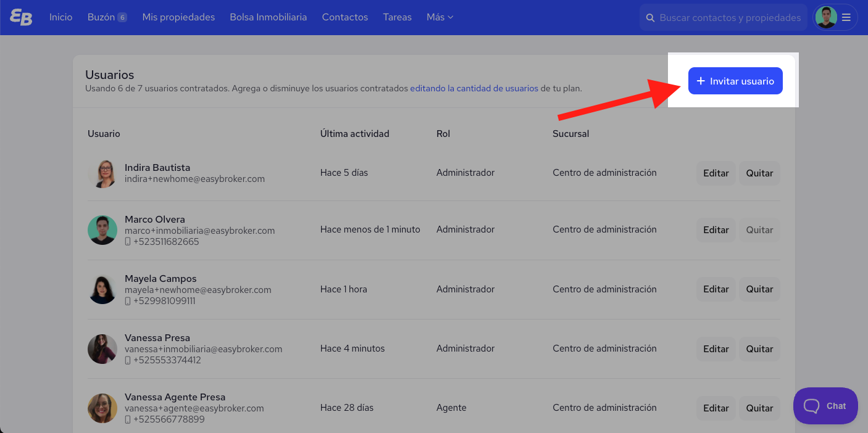The width and height of the screenshot is (868, 433).
Task: Click Vanessa Presa's avatar photo
Action: (102, 349)
